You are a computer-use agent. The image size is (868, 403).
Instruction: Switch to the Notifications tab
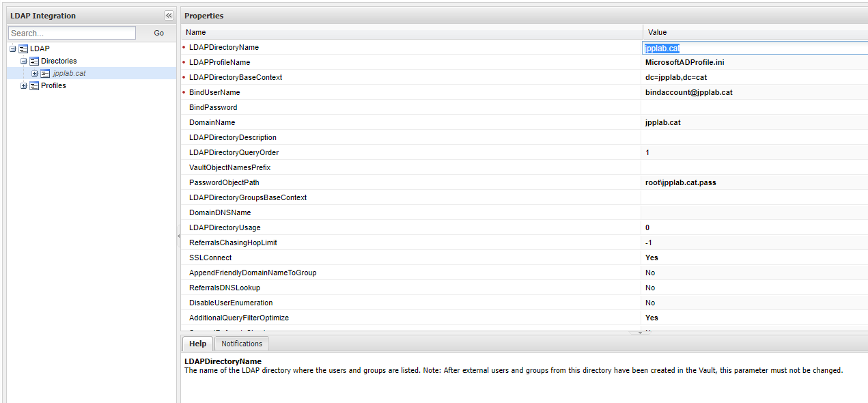tap(241, 344)
